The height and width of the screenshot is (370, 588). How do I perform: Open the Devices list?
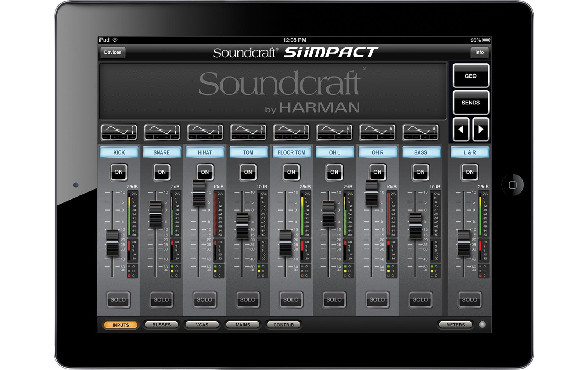coord(113,52)
